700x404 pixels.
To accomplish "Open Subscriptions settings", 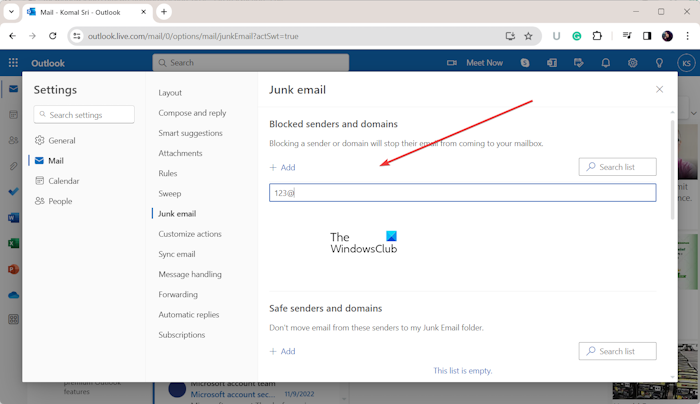I will [182, 335].
